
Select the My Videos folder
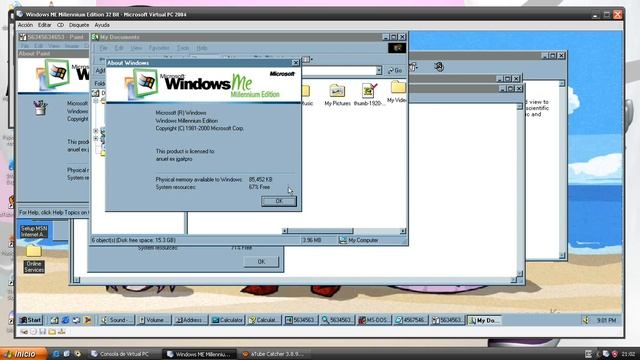point(397,92)
